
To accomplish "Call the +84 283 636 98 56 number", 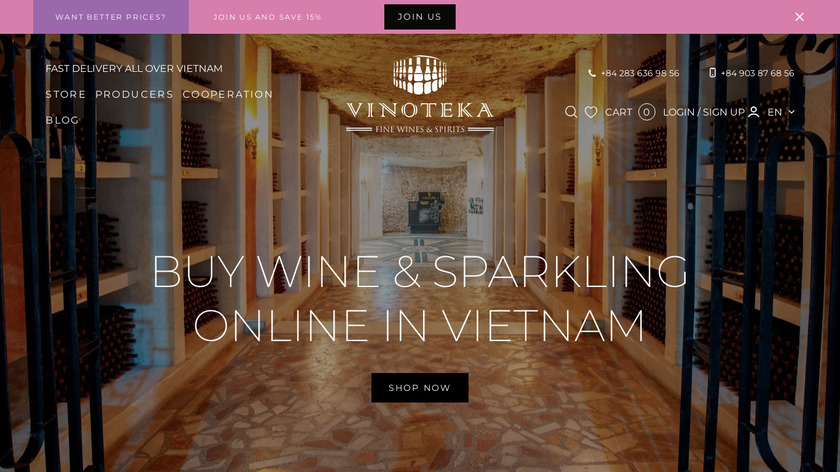I will 640,73.
